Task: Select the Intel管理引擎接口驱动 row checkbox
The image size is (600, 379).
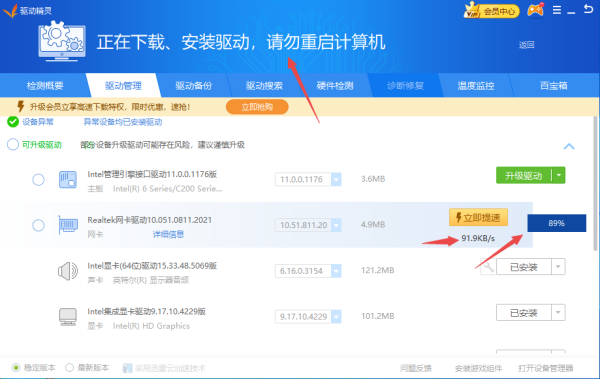Action: pos(38,179)
